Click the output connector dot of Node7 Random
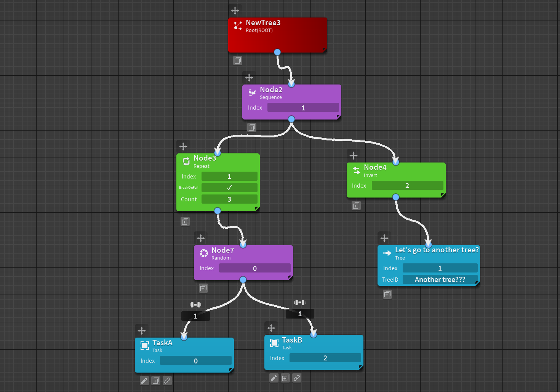 click(x=243, y=280)
